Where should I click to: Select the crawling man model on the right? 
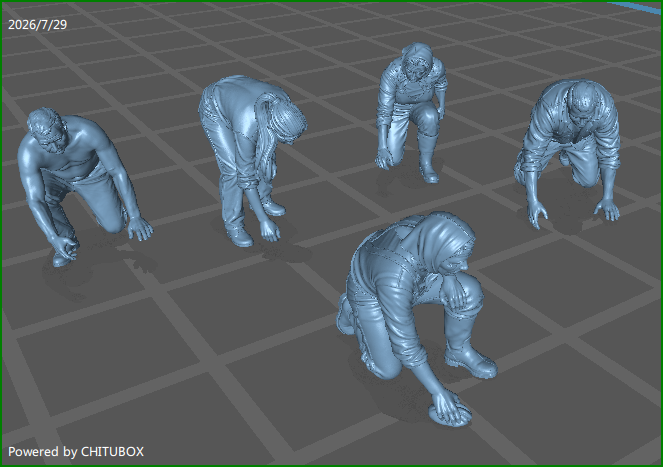tap(569, 150)
